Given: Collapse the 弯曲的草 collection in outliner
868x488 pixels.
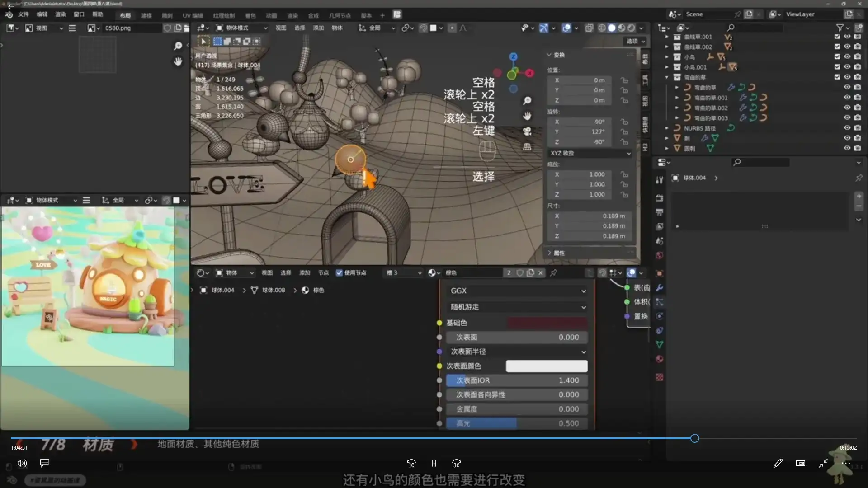Looking at the screenshot, I should coord(666,77).
